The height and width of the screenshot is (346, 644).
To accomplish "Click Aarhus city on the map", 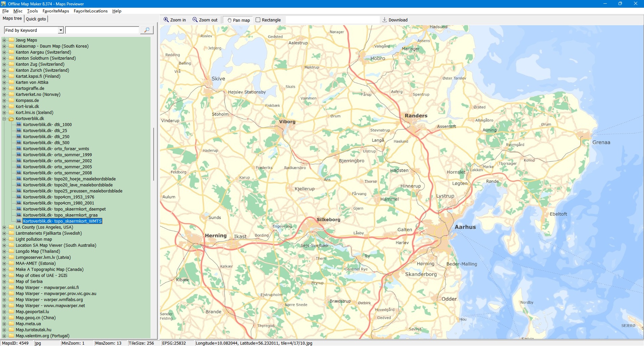I will (465, 227).
